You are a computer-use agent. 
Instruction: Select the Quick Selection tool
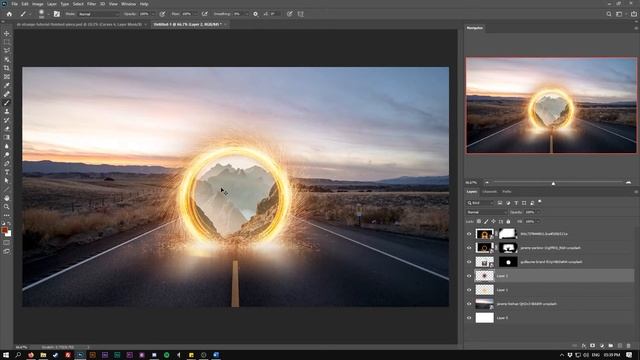pyautogui.click(x=7, y=59)
